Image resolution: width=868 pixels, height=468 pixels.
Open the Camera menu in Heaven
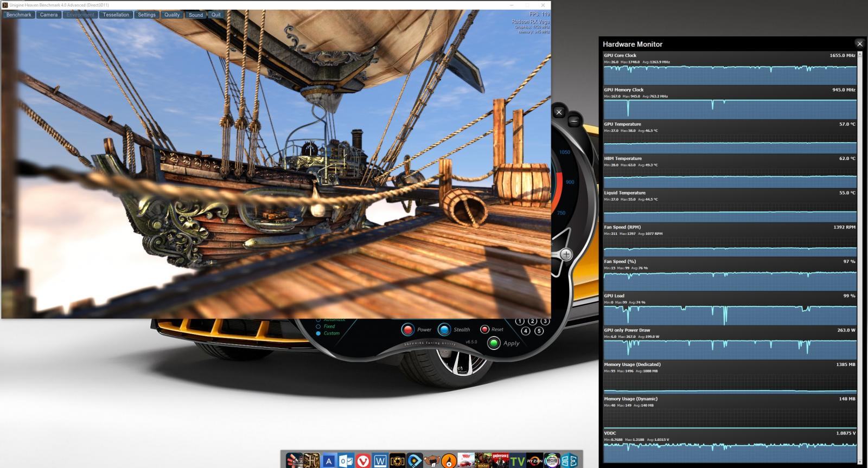pos(49,15)
